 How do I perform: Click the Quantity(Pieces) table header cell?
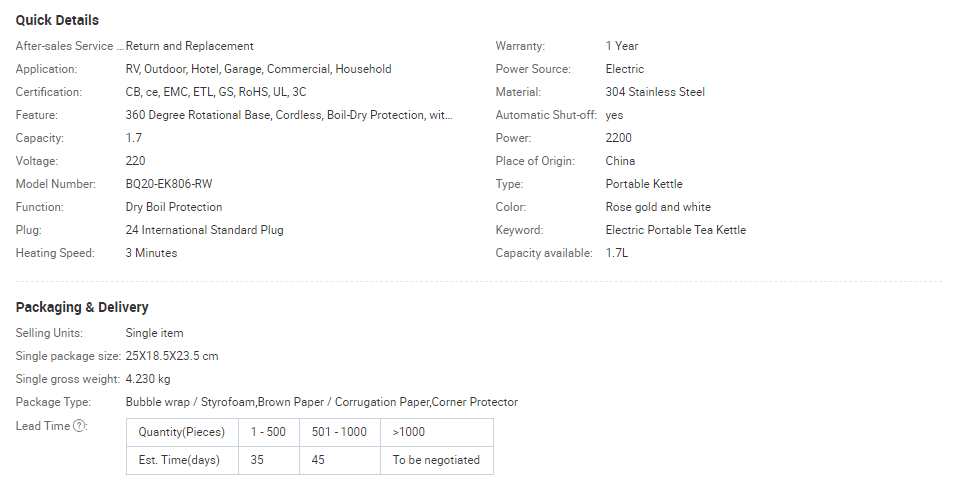click(183, 432)
